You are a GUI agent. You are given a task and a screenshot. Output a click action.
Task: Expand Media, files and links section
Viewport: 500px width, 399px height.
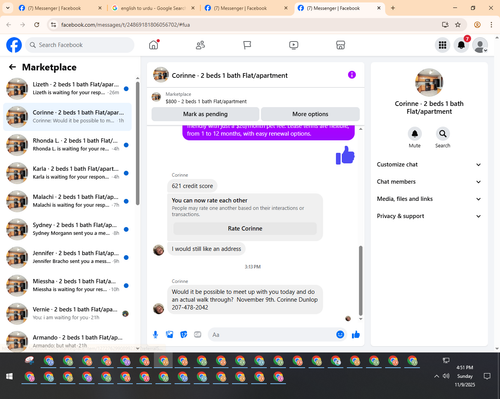[429, 199]
